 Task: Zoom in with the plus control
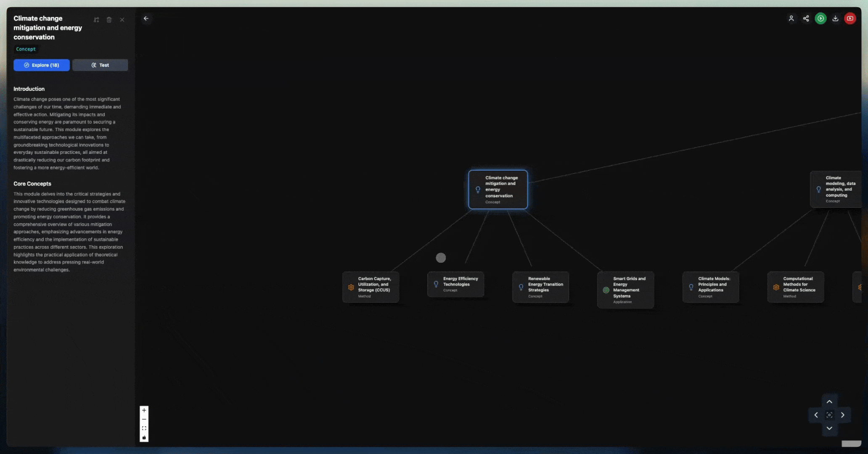144,410
